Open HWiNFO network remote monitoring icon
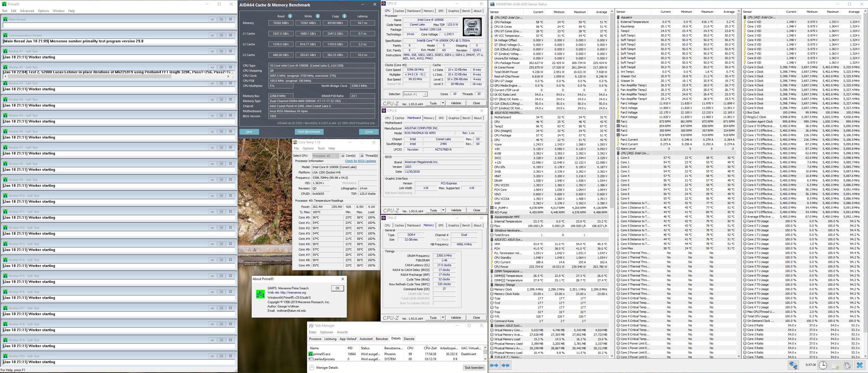Viewport: 868px width, 373px height. point(793,365)
